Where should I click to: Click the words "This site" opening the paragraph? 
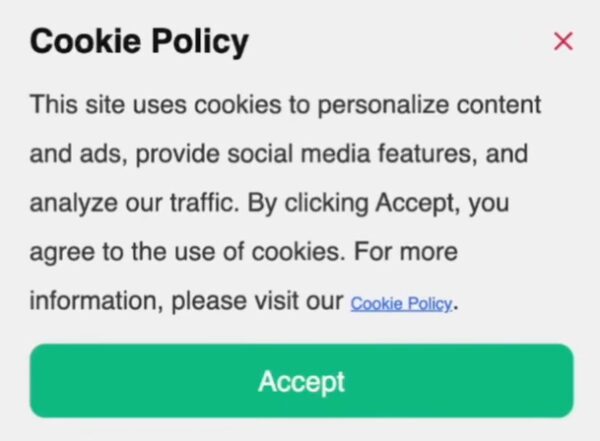[71, 104]
